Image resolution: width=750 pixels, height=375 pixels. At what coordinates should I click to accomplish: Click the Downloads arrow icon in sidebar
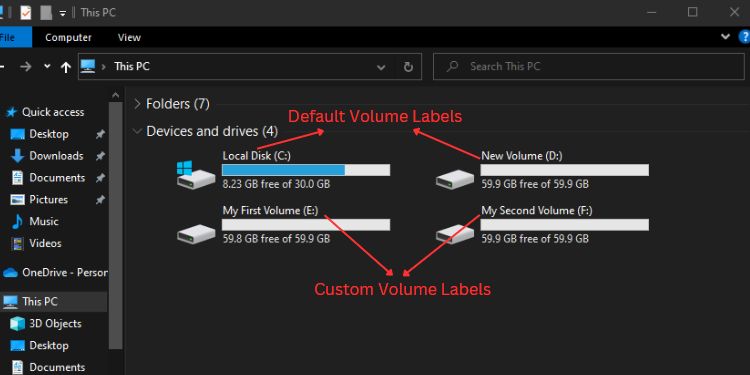click(x=17, y=156)
